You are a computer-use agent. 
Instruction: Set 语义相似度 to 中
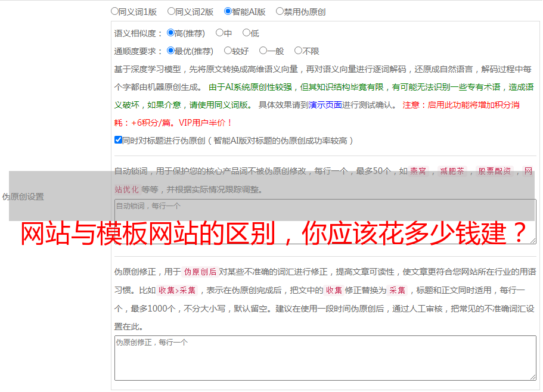click(x=219, y=33)
